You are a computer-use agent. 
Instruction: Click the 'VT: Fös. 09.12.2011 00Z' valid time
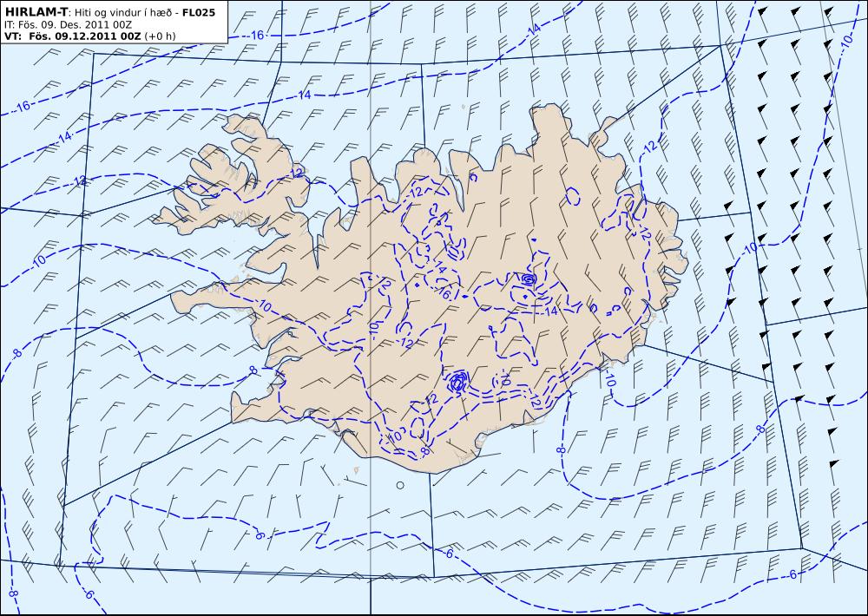(x=73, y=36)
